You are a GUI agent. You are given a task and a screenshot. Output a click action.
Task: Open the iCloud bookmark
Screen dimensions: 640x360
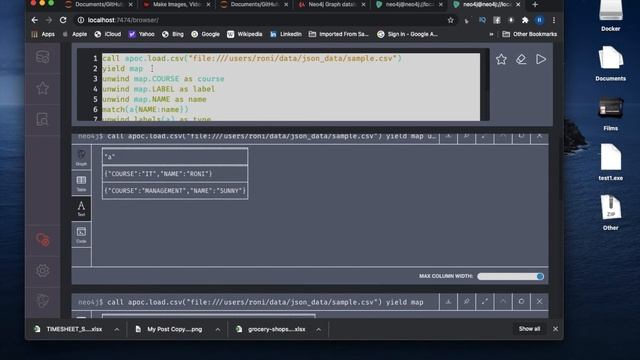click(108, 34)
